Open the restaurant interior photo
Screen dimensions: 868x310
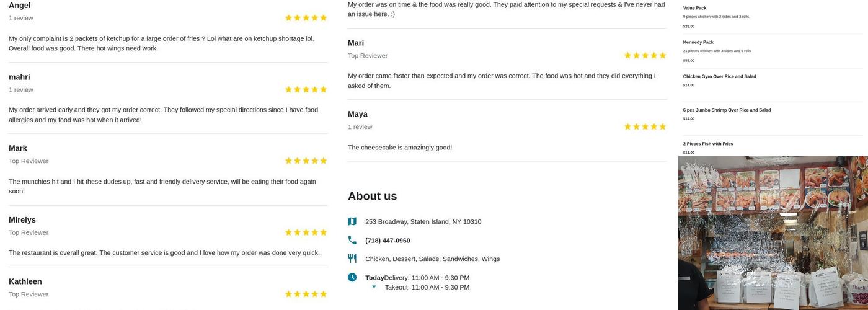(773, 233)
